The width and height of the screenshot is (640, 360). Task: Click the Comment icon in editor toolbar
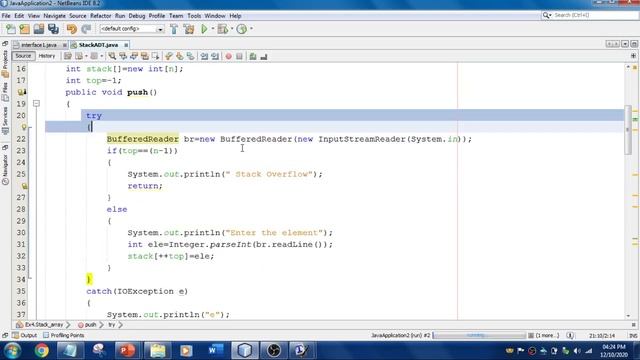(x=253, y=56)
